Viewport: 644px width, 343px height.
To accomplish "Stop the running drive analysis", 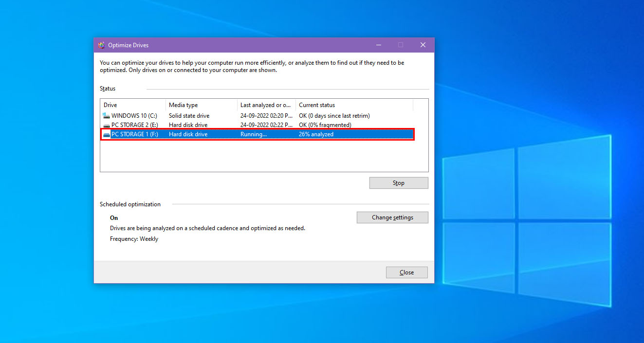I will (398, 182).
